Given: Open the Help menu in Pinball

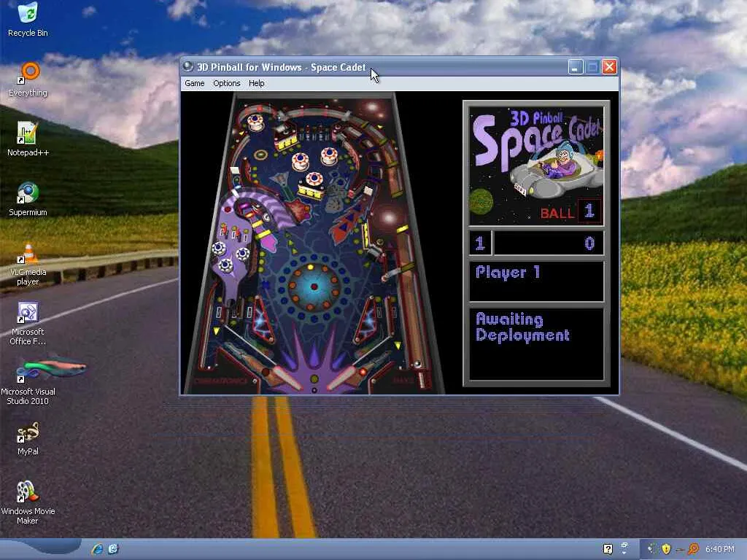Looking at the screenshot, I should click(256, 83).
